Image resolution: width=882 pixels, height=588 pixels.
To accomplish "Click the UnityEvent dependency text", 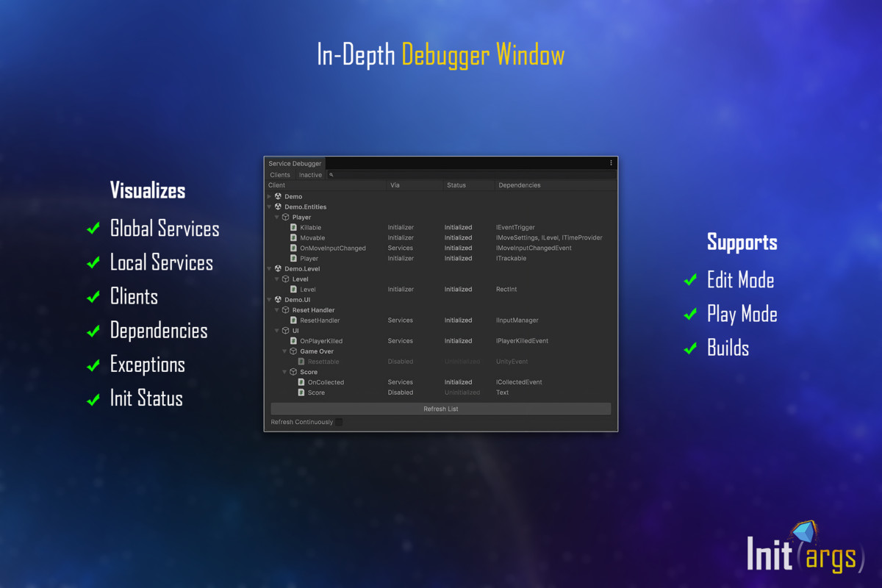I will 512,361.
